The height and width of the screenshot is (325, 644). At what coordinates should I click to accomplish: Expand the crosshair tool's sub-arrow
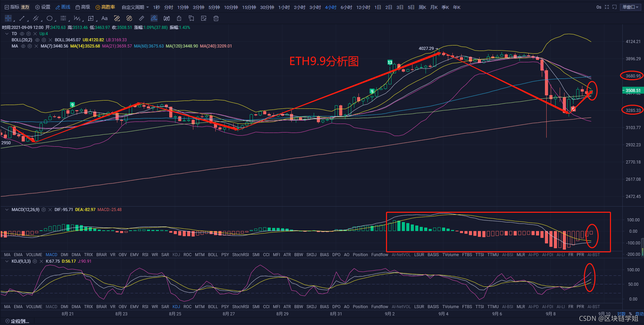coord(14,21)
